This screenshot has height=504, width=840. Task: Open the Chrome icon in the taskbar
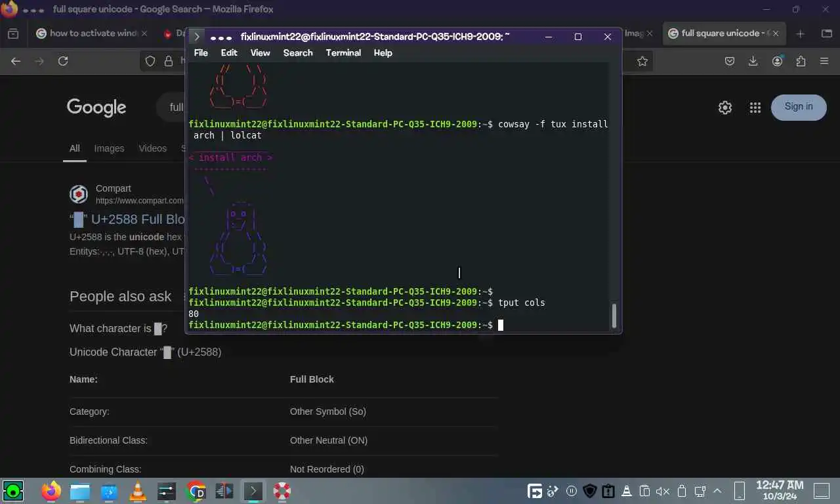click(196, 491)
